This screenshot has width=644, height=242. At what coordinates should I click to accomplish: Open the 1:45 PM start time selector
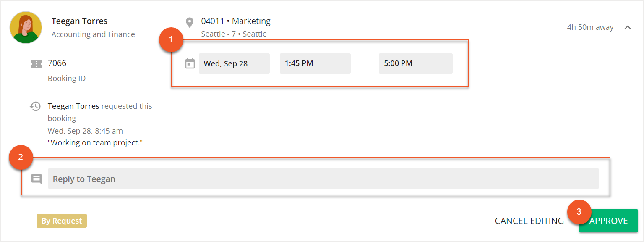pyautogui.click(x=315, y=63)
